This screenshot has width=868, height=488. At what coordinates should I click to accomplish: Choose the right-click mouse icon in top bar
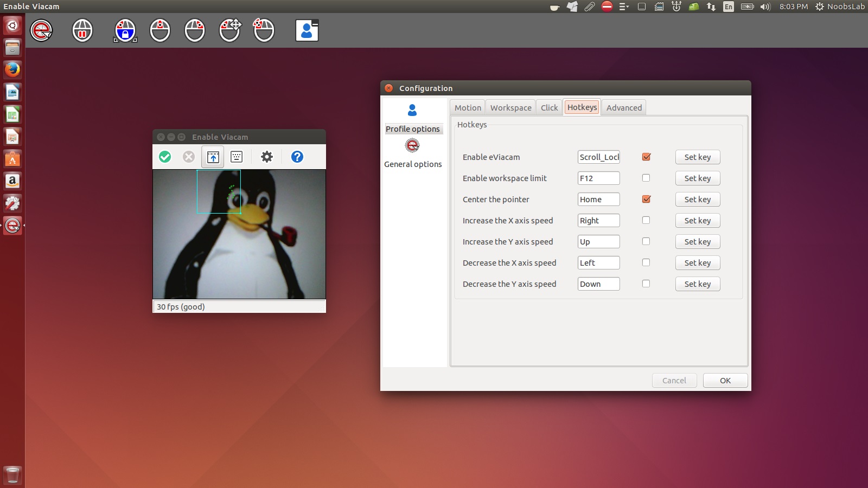(x=195, y=30)
